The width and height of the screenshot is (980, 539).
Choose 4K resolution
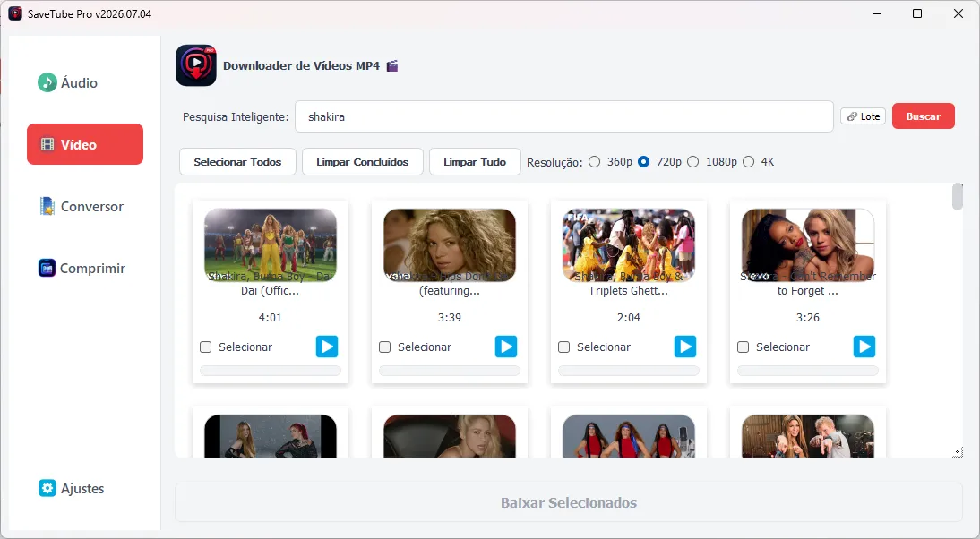tap(749, 162)
